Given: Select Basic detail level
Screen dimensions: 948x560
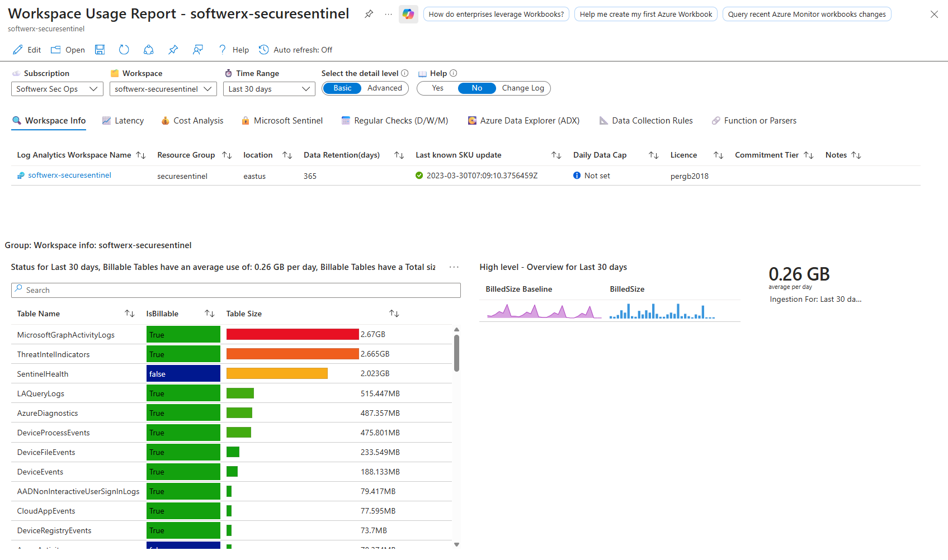Looking at the screenshot, I should coord(342,88).
